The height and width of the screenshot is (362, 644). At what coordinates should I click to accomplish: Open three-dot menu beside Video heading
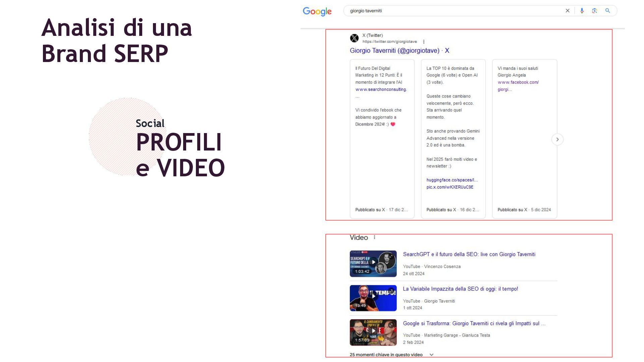(x=374, y=237)
